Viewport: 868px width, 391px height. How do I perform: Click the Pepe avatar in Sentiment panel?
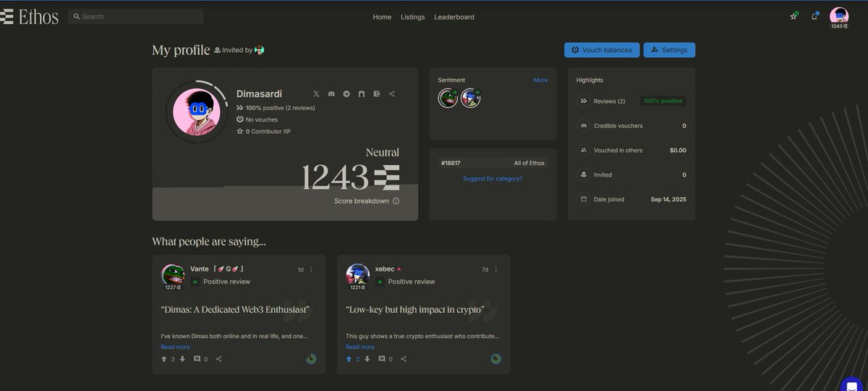(448, 98)
